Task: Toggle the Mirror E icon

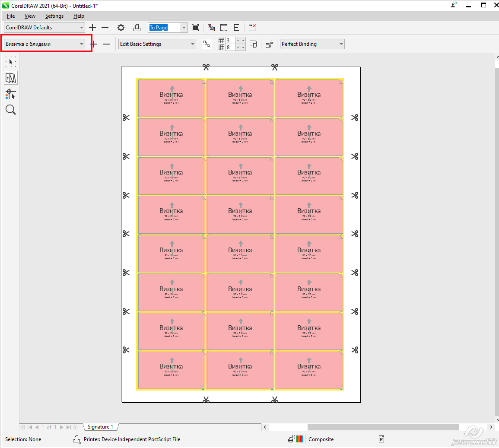Action: (x=236, y=28)
